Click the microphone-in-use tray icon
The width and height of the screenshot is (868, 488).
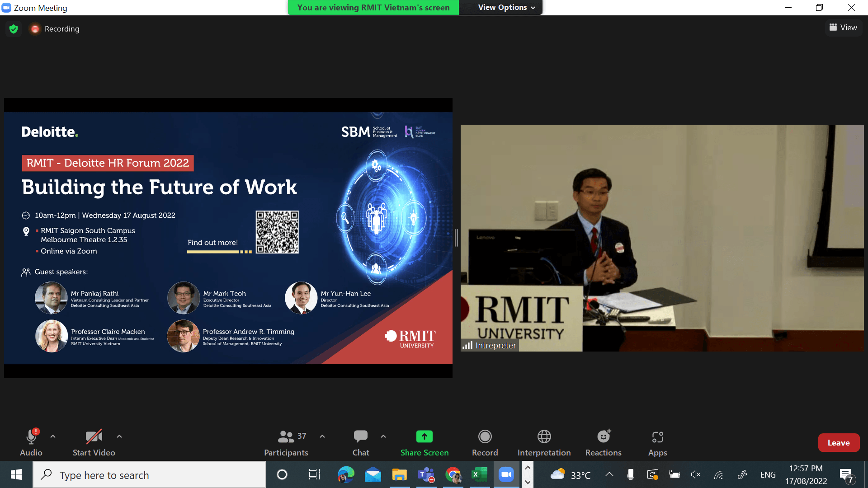631,474
